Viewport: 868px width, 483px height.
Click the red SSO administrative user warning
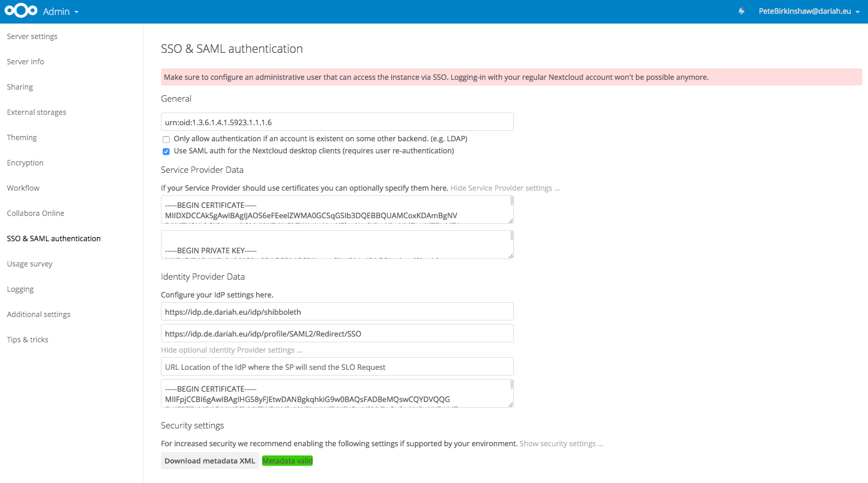[x=512, y=77]
